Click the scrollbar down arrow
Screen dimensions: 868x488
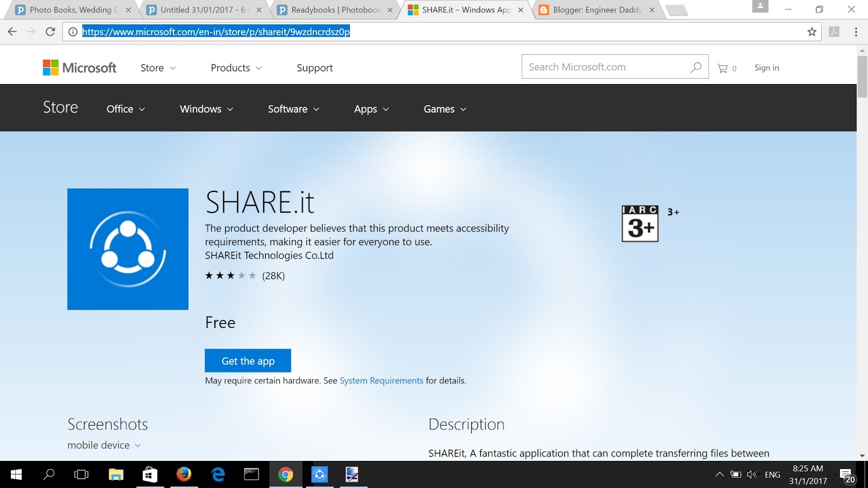862,456
